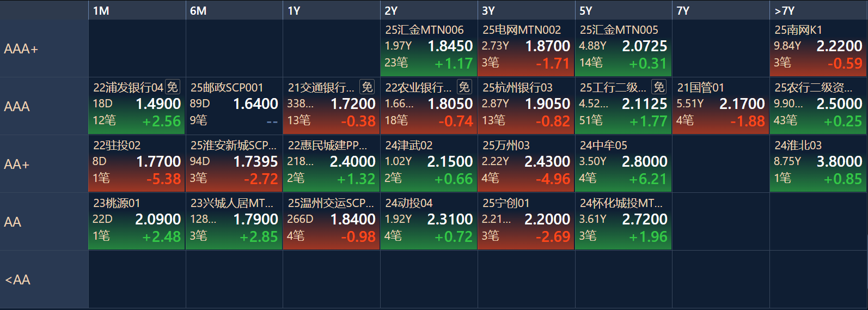Click the 免 badge on 21交通银行 cell
Viewport: 868px width, 310px height.
[x=367, y=87]
